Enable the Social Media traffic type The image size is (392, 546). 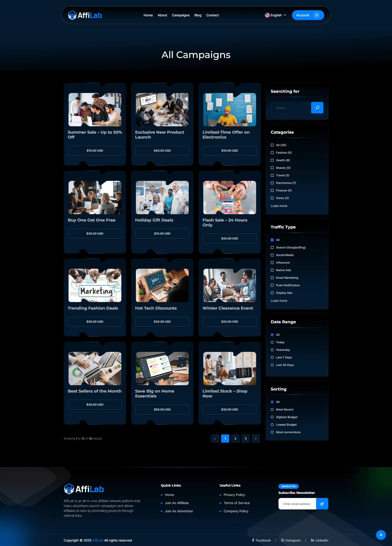point(272,255)
